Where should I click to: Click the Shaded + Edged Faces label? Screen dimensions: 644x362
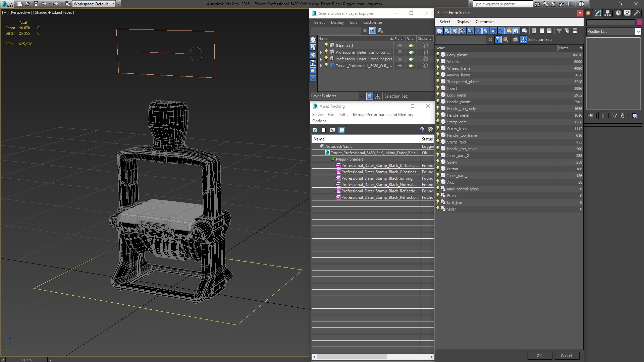54,12
